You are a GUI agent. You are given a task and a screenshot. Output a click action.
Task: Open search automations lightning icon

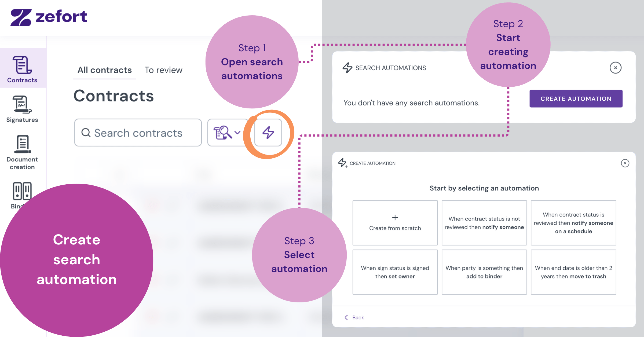[x=268, y=133]
